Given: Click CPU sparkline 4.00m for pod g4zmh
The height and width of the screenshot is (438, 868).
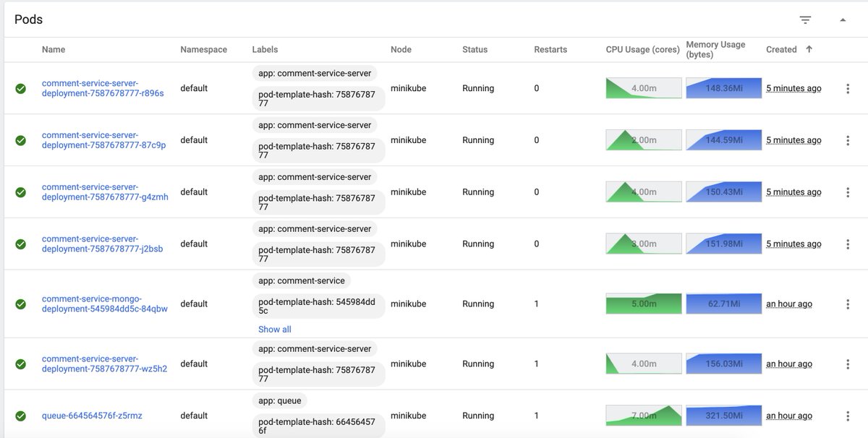Looking at the screenshot, I should (x=644, y=192).
